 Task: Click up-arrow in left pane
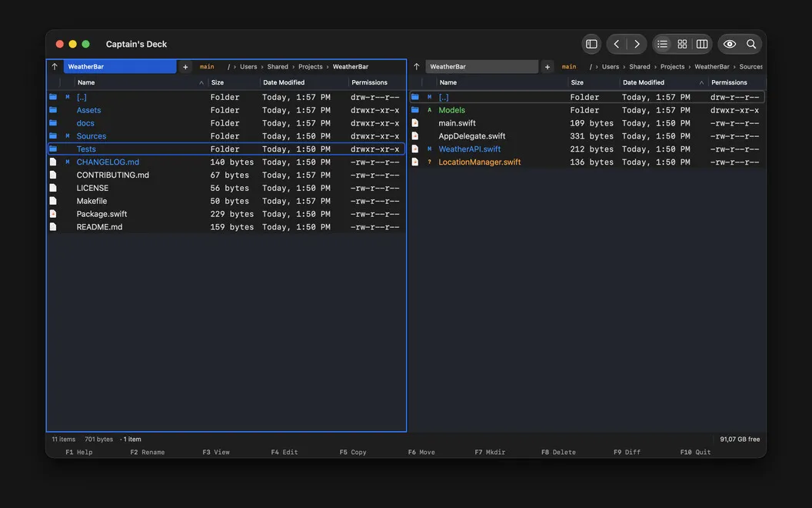pyautogui.click(x=55, y=66)
